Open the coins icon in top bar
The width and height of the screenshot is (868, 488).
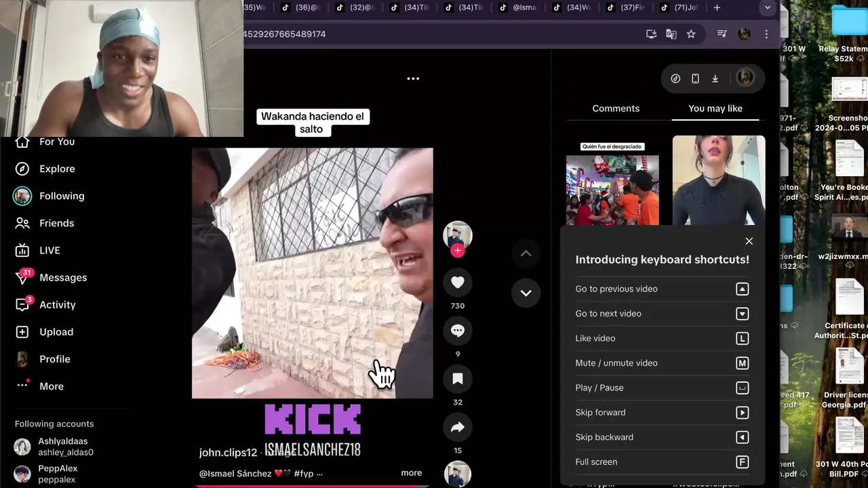point(675,79)
